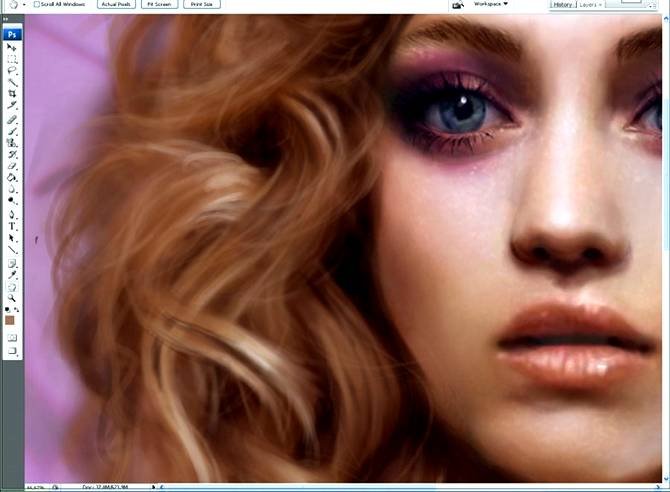Open the Workspace dropdown menu
Viewport: 670px width, 492px height.
click(491, 4)
